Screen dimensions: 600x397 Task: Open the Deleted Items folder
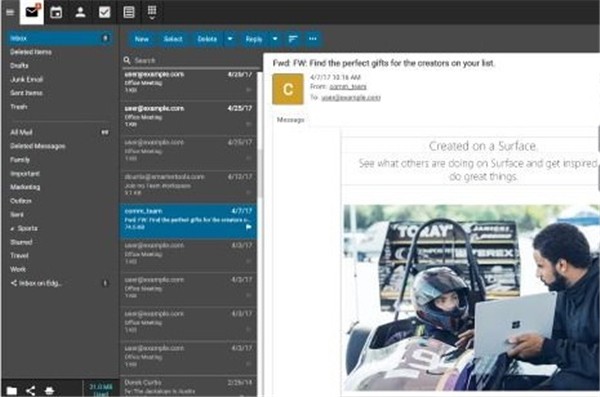pos(31,52)
